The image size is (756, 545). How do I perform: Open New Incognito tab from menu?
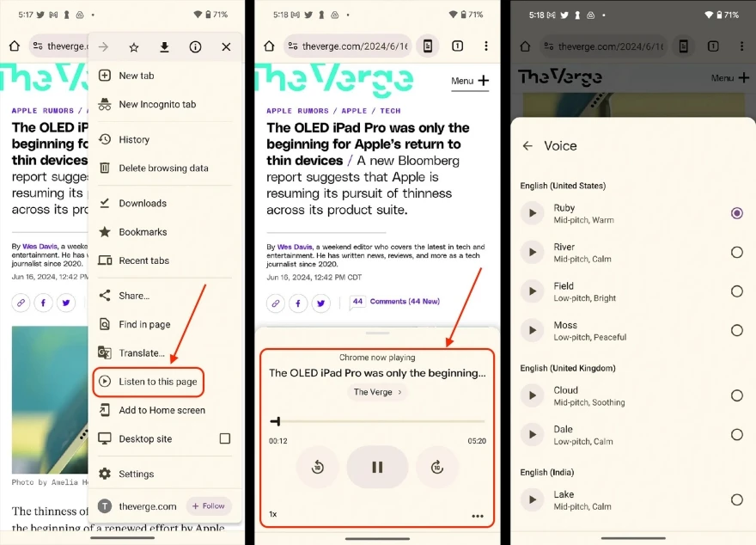point(157,104)
